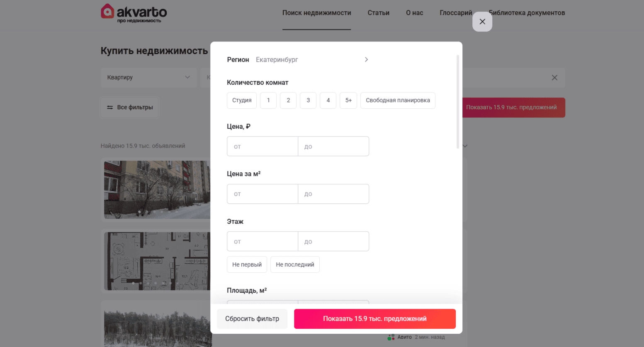Toggle Свободная планировка option

click(398, 100)
